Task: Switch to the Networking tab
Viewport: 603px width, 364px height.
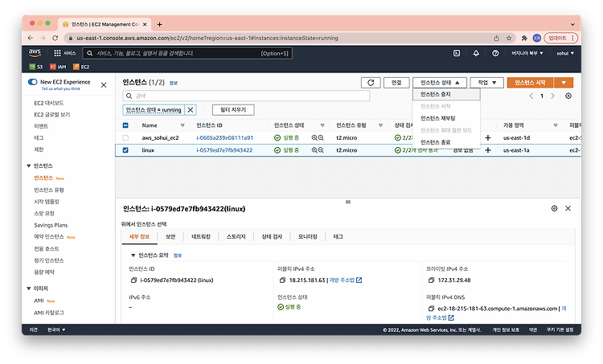Action: click(x=201, y=237)
